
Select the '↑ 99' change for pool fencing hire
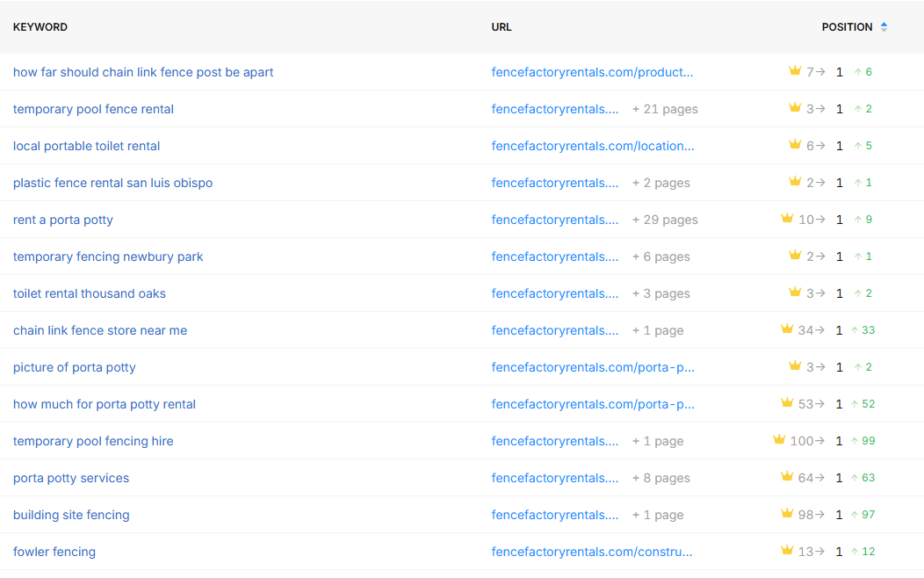click(863, 441)
